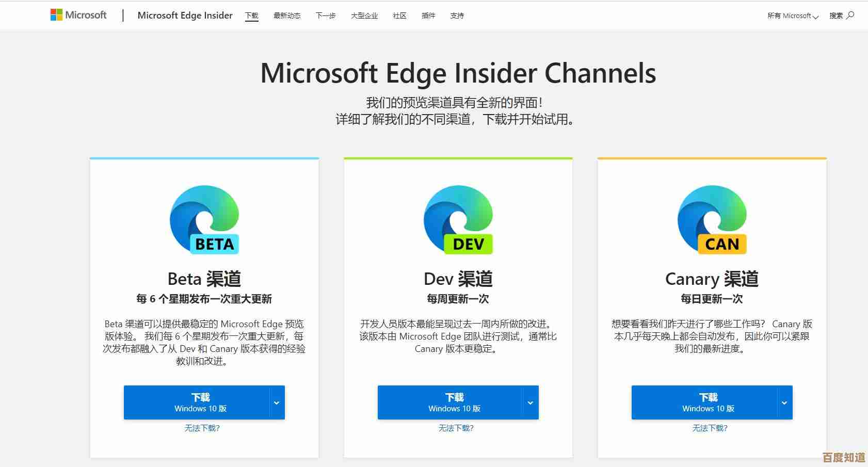Open the 插件 navigation item
The image size is (868, 467).
[x=428, y=16]
